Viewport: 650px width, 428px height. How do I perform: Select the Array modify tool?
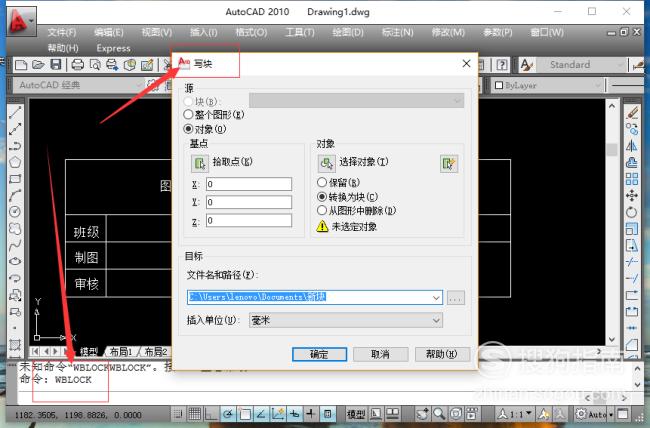pyautogui.click(x=632, y=179)
